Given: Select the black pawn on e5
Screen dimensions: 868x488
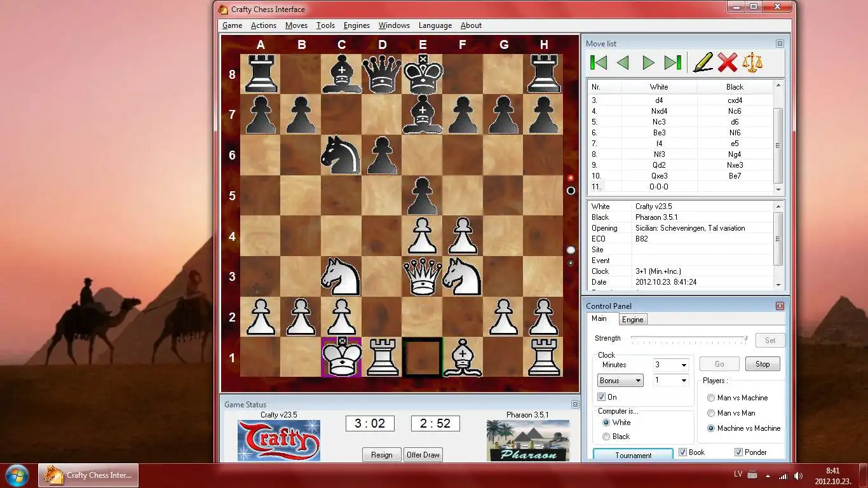Looking at the screenshot, I should pos(422,196).
